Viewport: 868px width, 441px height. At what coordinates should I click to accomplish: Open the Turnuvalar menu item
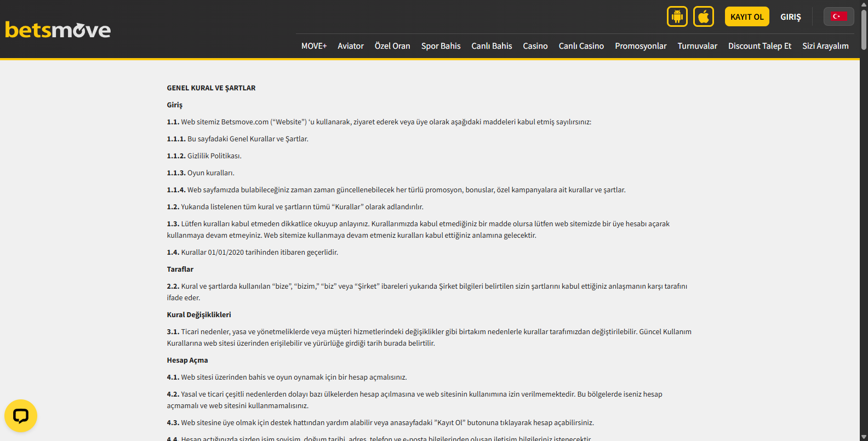point(697,46)
